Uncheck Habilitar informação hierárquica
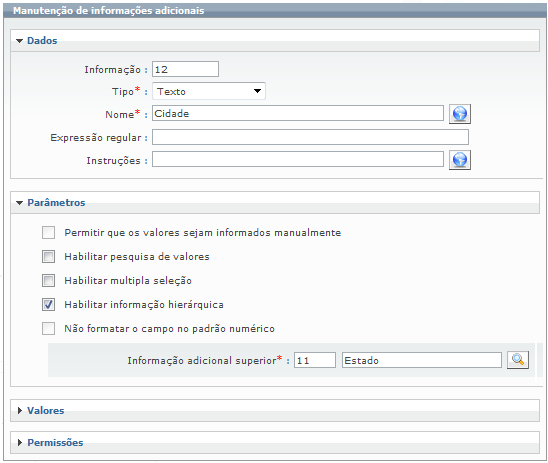The height and width of the screenshot is (463, 548). coord(48,305)
